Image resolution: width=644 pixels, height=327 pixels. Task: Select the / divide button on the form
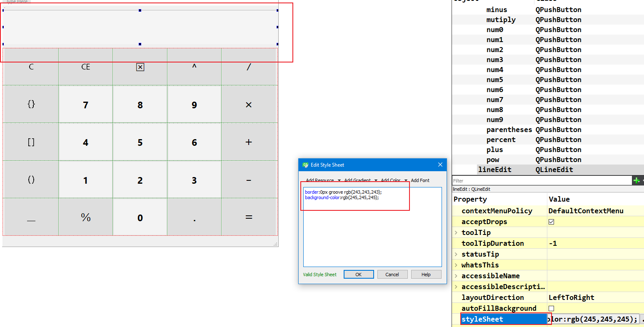pos(249,67)
